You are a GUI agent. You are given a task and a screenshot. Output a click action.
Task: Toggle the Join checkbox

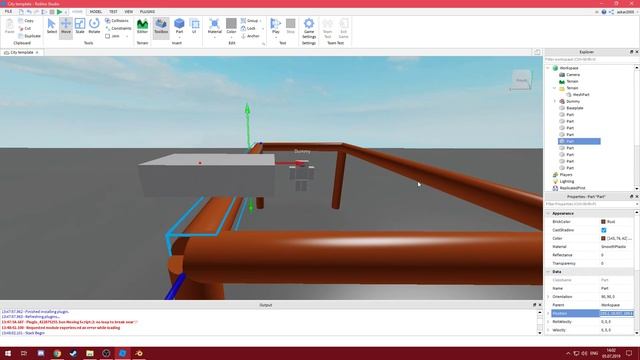coord(108,36)
